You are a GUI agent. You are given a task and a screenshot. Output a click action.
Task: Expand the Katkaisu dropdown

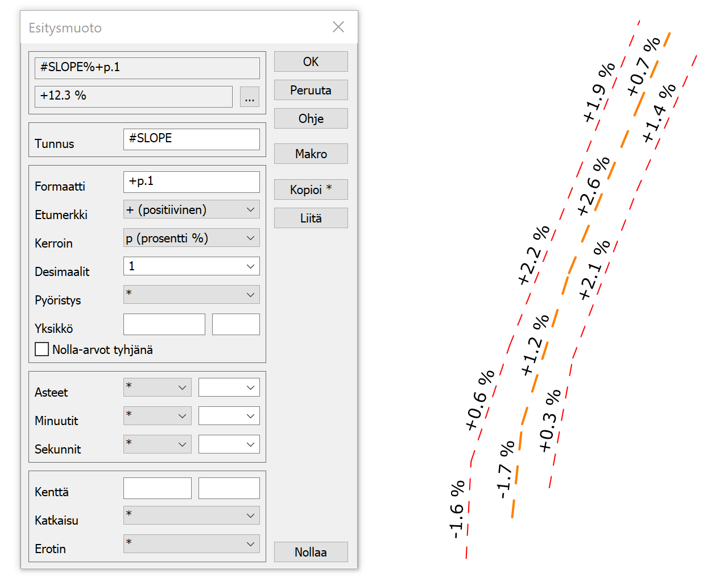coord(191,516)
